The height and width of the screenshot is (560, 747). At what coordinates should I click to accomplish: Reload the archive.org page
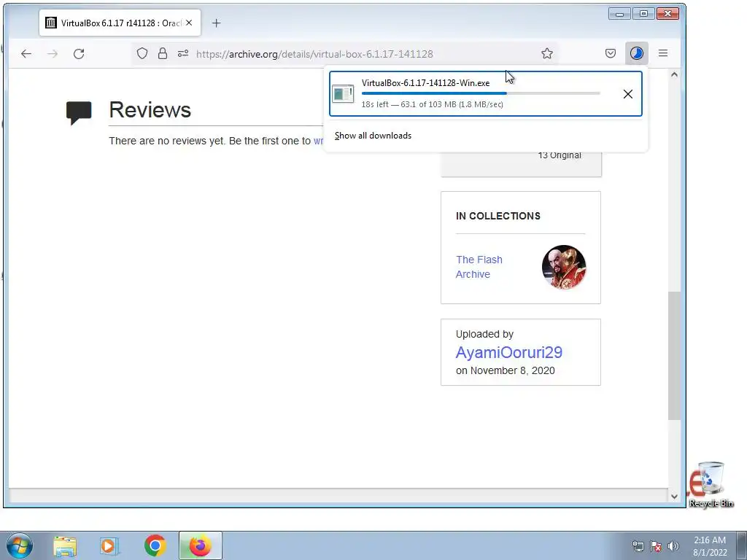point(79,54)
